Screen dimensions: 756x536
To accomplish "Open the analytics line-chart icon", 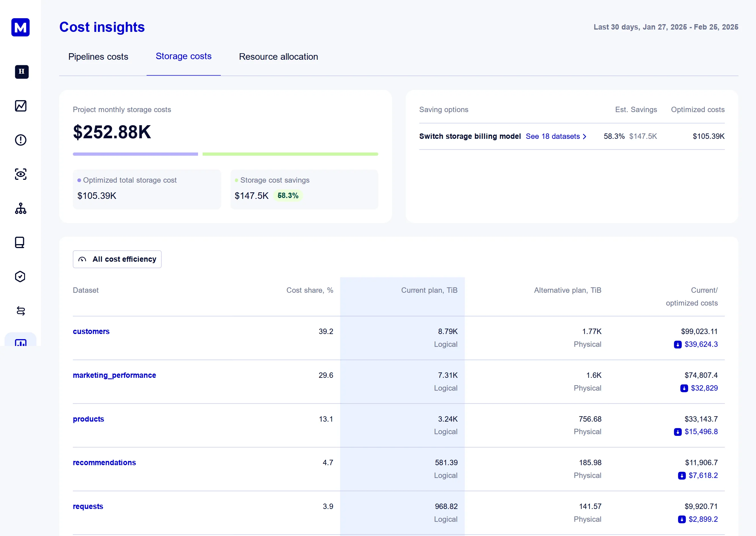I will pos(20,106).
